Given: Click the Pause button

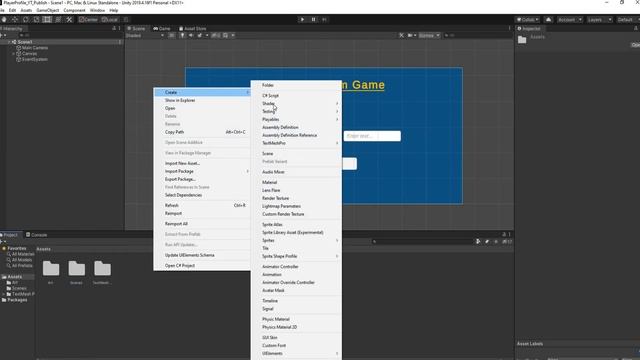Looking at the screenshot, I should coord(313,19).
